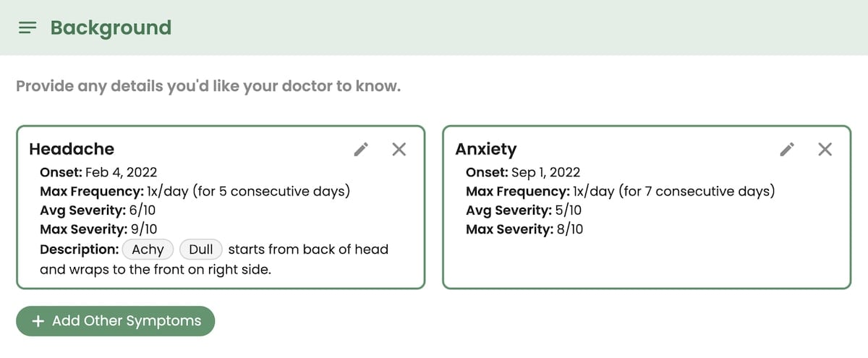Remove the Headache symptom card
Viewport: 868px width, 358px height.
click(x=399, y=150)
